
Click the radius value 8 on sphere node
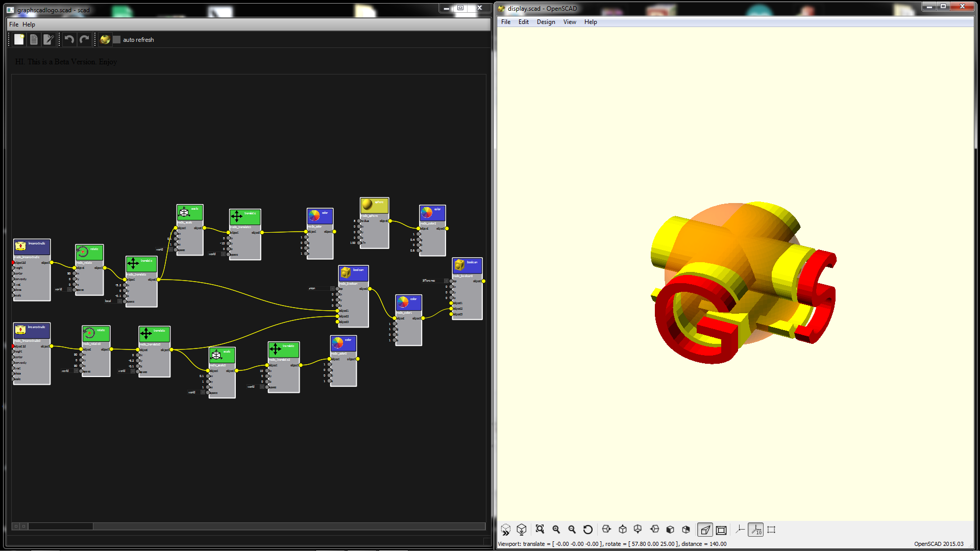coord(354,221)
